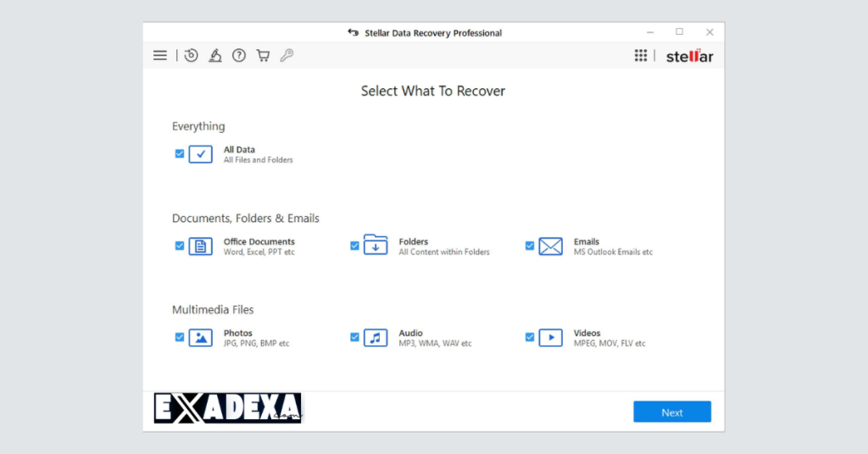Click "Word, Excel, PPT etc" text

tap(259, 252)
